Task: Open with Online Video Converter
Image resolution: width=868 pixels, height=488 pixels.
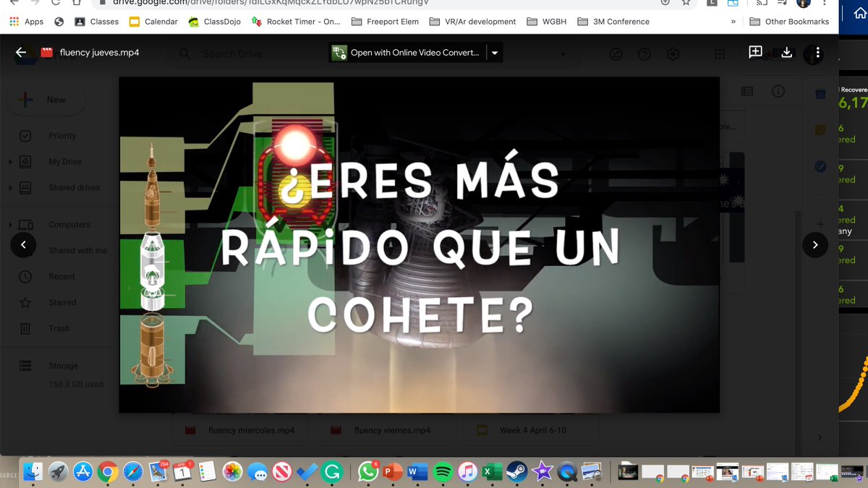Action: pyautogui.click(x=407, y=53)
